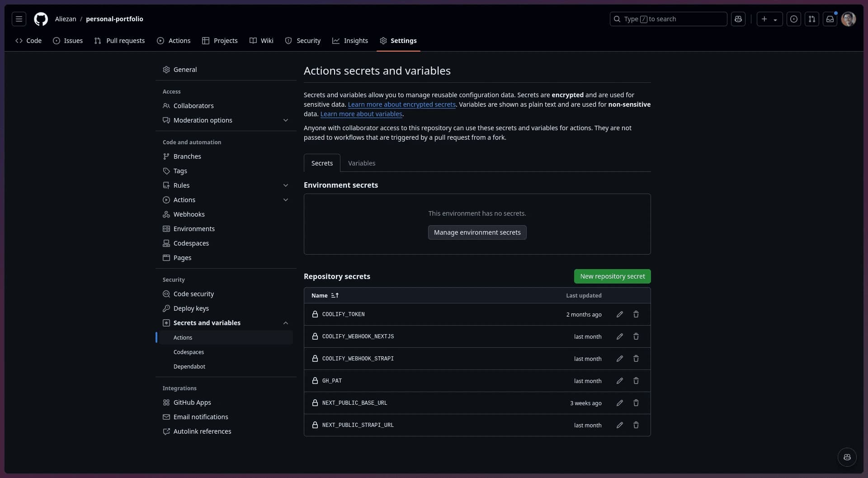This screenshot has width=868, height=478.
Task: Open Learn more about variables link
Action: (361, 114)
